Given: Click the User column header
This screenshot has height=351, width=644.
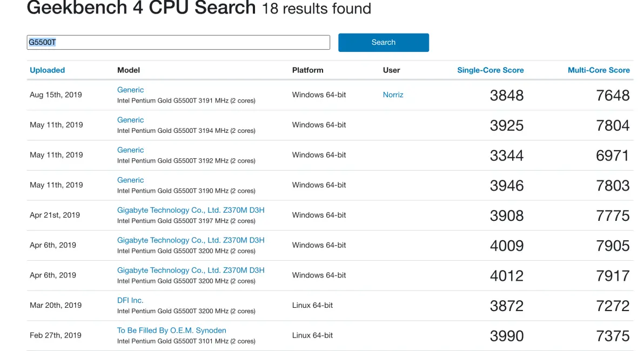Looking at the screenshot, I should pyautogui.click(x=391, y=70).
